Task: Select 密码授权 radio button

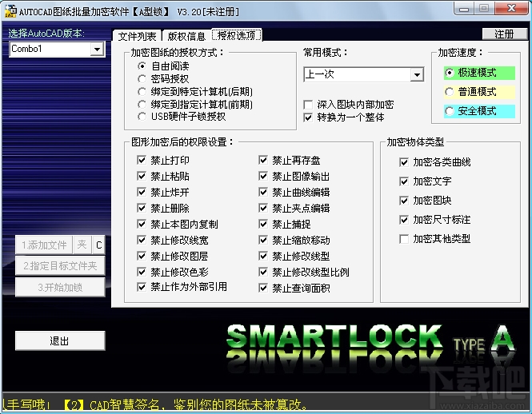Action: (142, 78)
